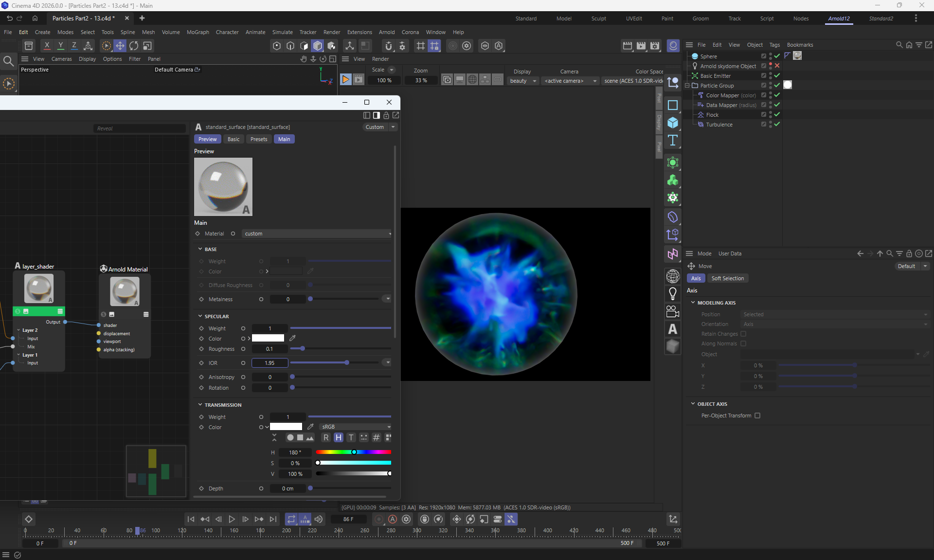The width and height of the screenshot is (934, 560).
Task: Collapse the SPECULAR section
Action: click(x=200, y=316)
